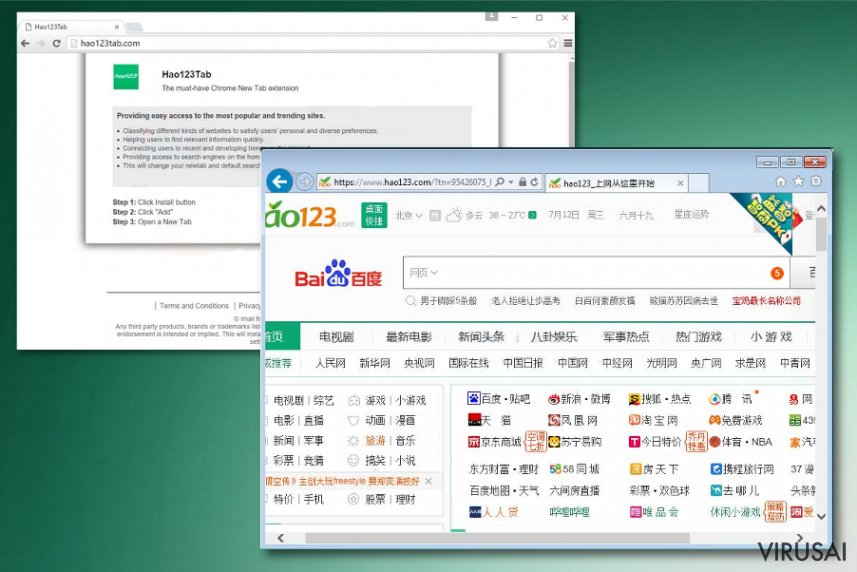Screen dimensions: 857x572
Task: Open the 苏宁易购 site link
Action: (575, 441)
